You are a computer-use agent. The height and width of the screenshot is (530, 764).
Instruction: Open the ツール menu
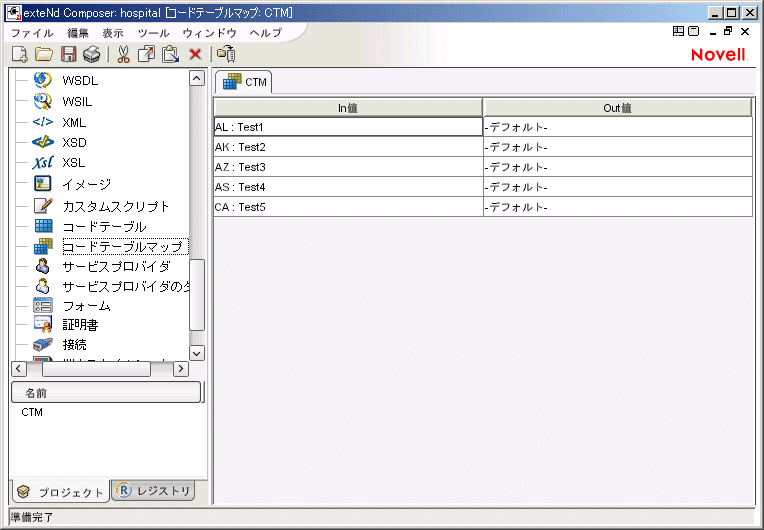[x=153, y=33]
